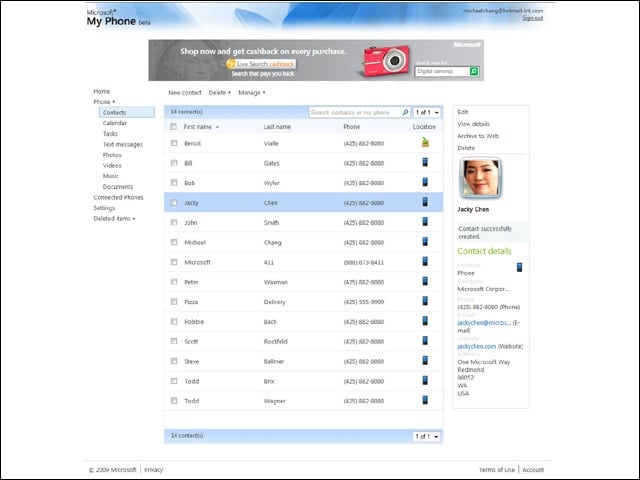Tick the select-all checkbox in the table header
Image resolution: width=640 pixels, height=480 pixels.
173,127
